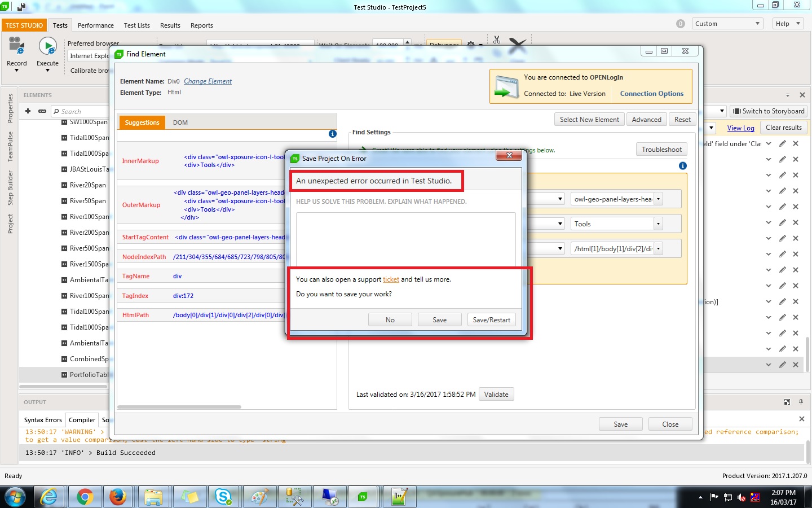Viewport: 812px width, 508px height.
Task: Click the Validate button
Action: click(496, 395)
